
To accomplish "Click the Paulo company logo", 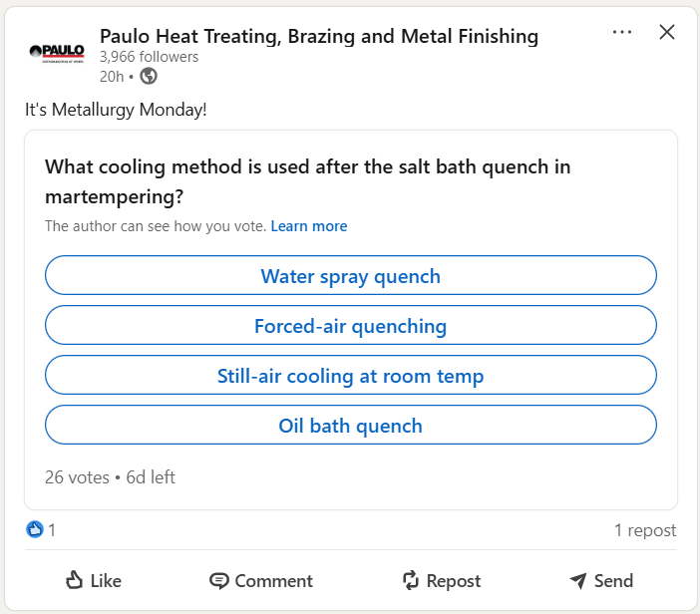I will pyautogui.click(x=57, y=52).
